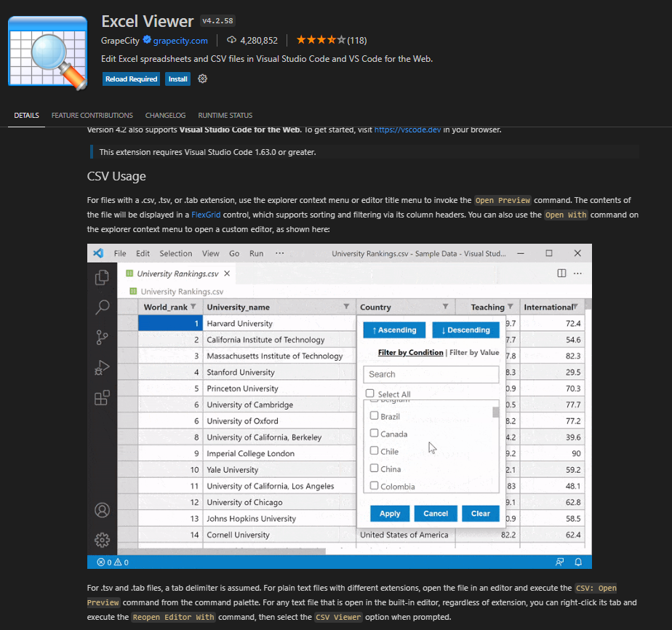Click the errors and warnings status indicator
This screenshot has width=672, height=630.
(x=113, y=562)
